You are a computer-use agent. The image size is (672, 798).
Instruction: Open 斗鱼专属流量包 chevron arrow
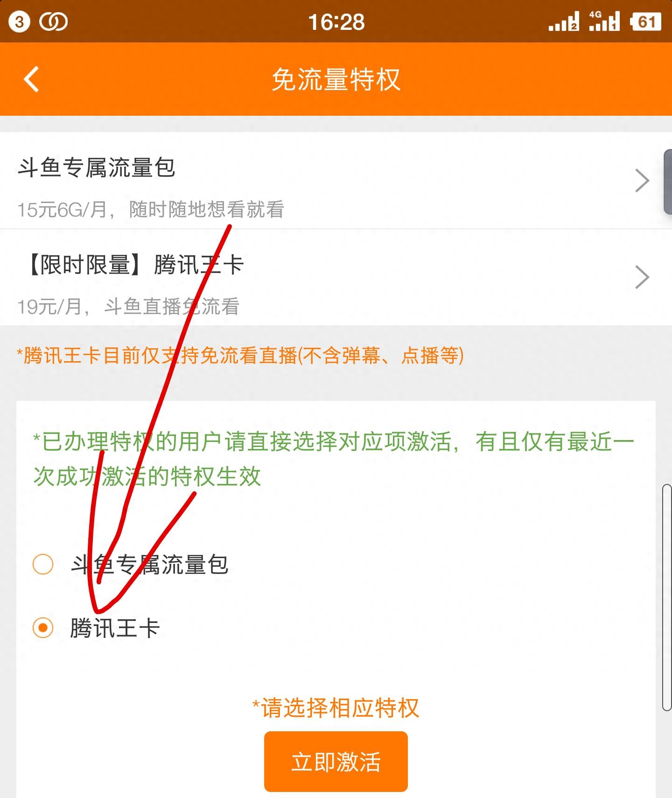(x=642, y=181)
